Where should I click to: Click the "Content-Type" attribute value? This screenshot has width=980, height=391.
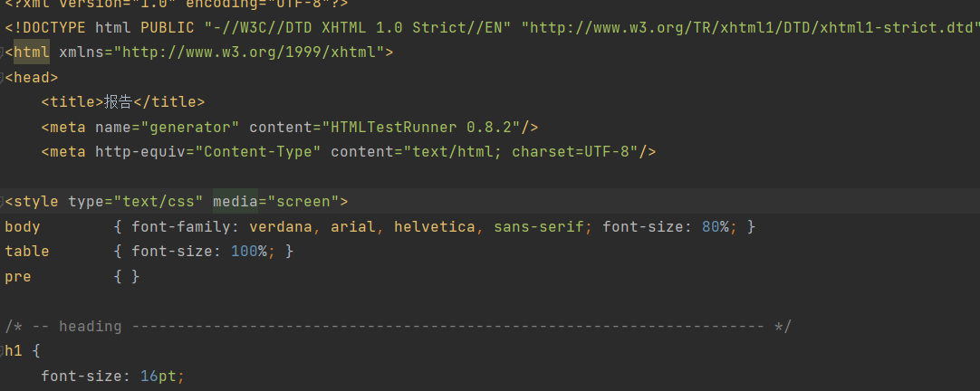point(259,152)
